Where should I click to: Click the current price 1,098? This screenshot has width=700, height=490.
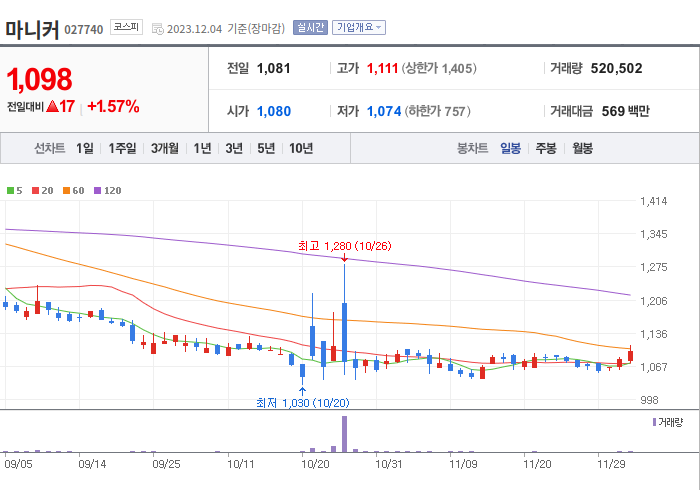pos(39,79)
